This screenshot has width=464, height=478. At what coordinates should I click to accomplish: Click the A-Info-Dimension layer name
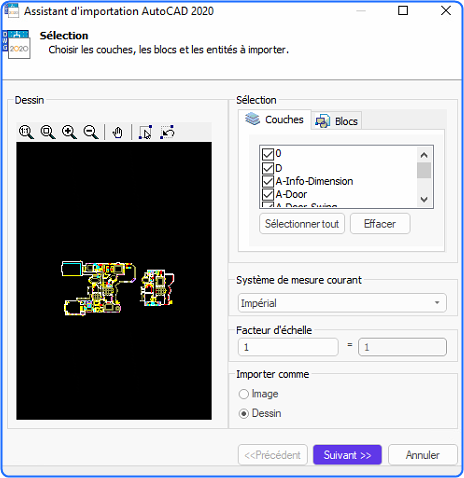pos(314,181)
